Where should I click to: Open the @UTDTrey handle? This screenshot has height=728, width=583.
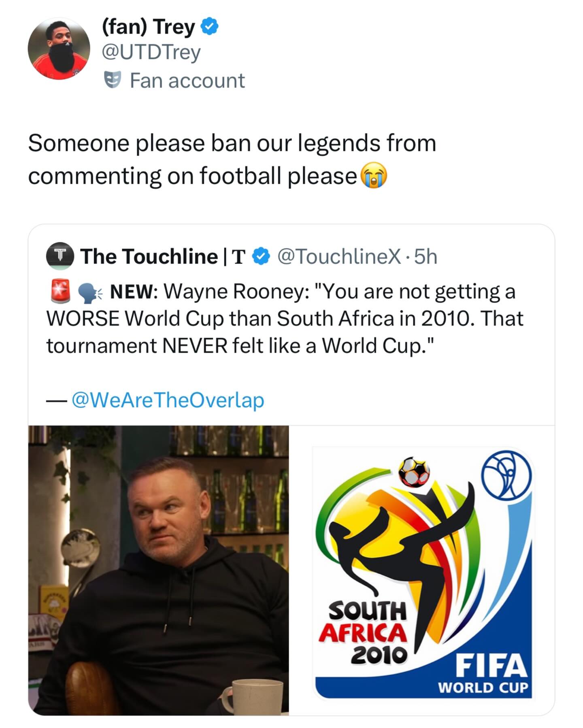coord(151,53)
